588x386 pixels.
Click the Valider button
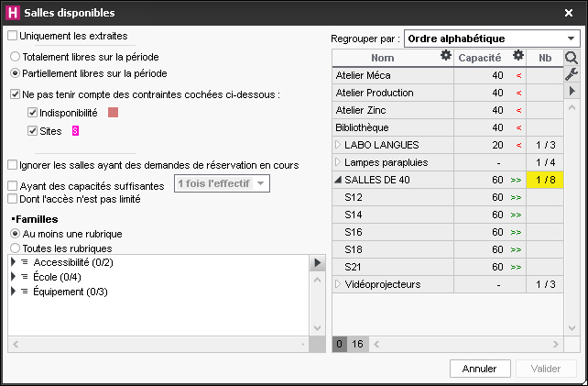pos(546,369)
